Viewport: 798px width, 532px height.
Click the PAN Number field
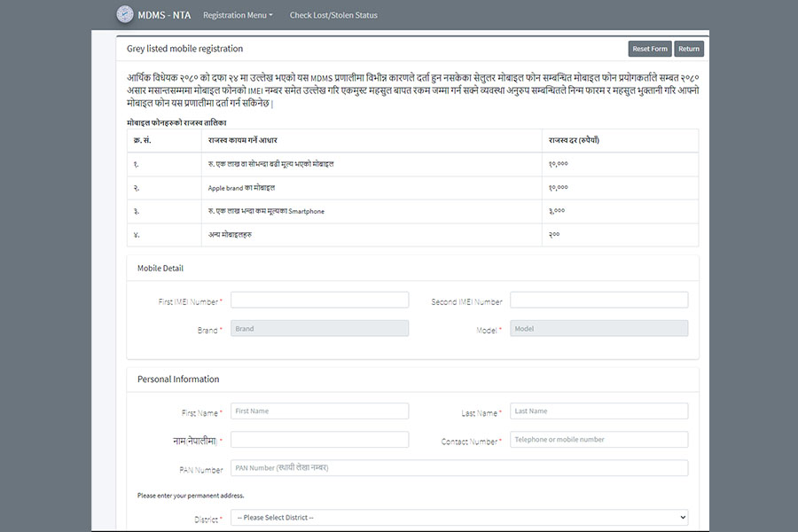(x=458, y=467)
